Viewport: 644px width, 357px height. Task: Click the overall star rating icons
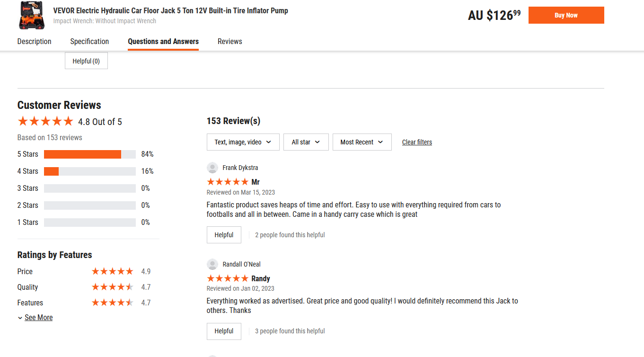pyautogui.click(x=45, y=122)
